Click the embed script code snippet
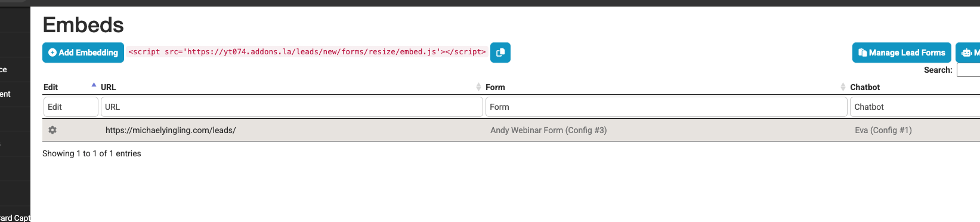 point(307,52)
